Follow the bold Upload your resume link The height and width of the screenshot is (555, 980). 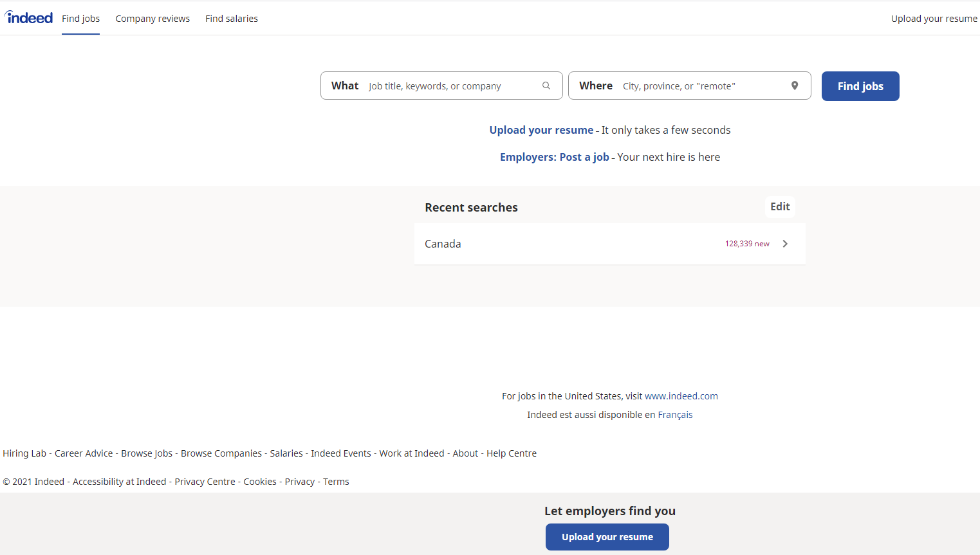point(541,130)
